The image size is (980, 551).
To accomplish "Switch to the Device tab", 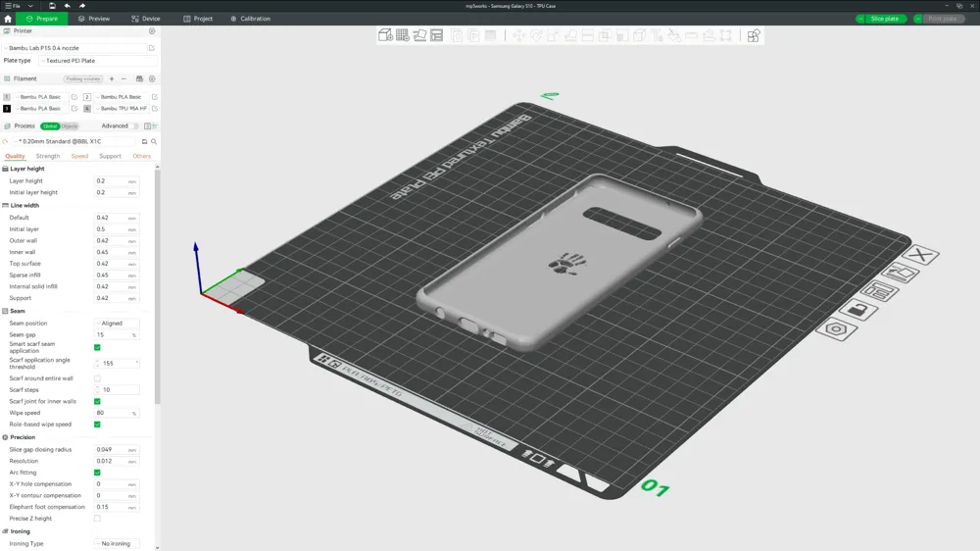I will (146, 19).
